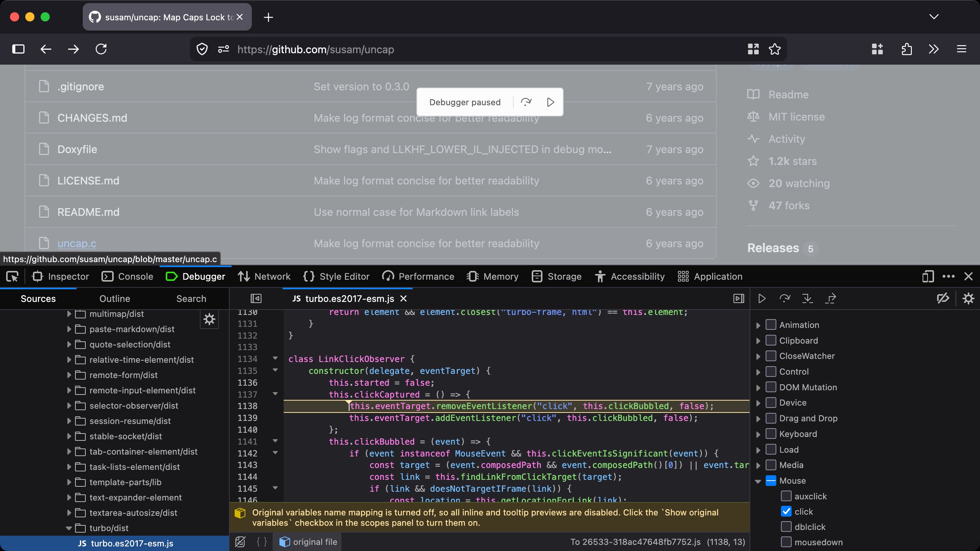Click the browser forward arrow
Image resolution: width=980 pixels, height=551 pixels.
click(x=73, y=49)
